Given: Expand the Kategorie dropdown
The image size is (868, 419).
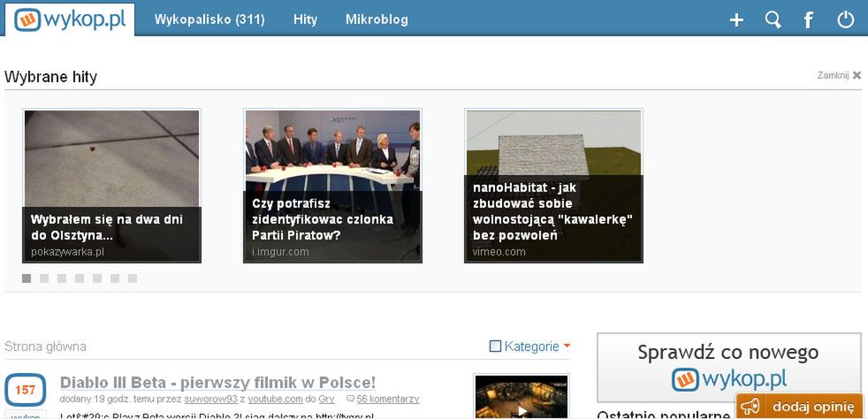Looking at the screenshot, I should point(530,347).
